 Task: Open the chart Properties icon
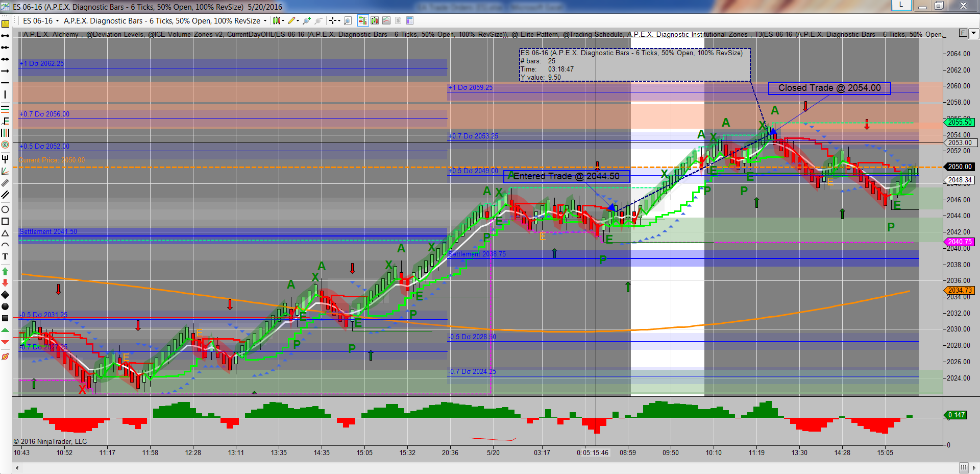[x=409, y=20]
